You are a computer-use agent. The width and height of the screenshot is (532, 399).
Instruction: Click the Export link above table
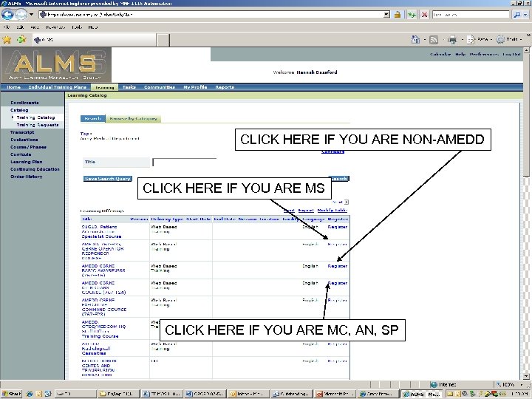pyautogui.click(x=306, y=211)
